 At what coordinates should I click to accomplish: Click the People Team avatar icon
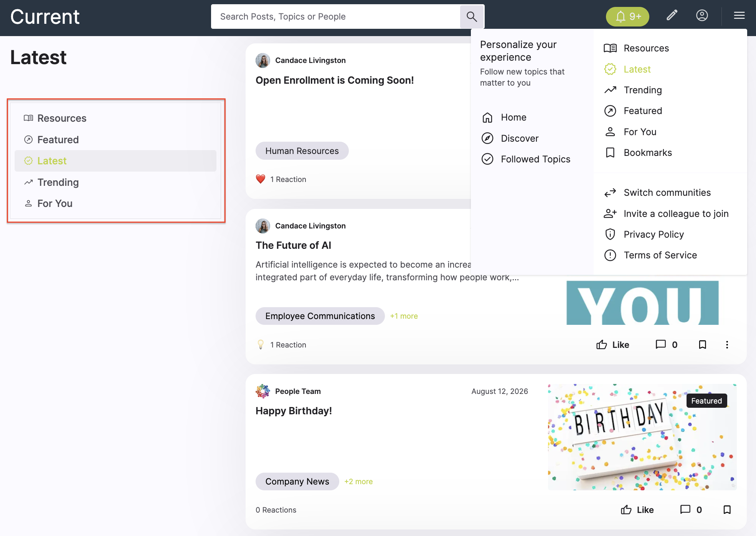click(x=263, y=391)
